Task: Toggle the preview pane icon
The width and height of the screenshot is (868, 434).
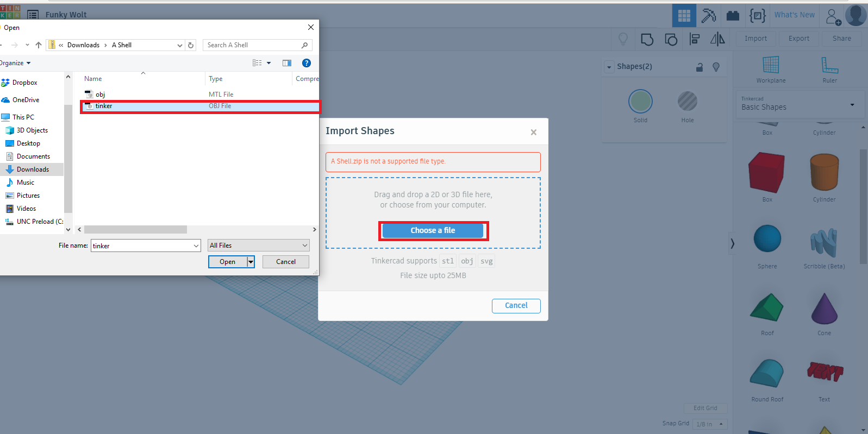Action: pyautogui.click(x=287, y=63)
